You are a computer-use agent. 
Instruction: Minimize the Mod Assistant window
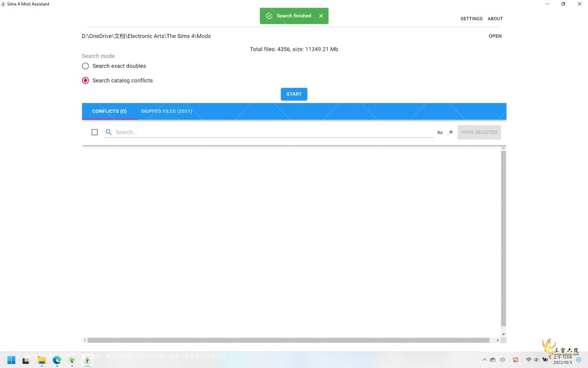(x=547, y=4)
